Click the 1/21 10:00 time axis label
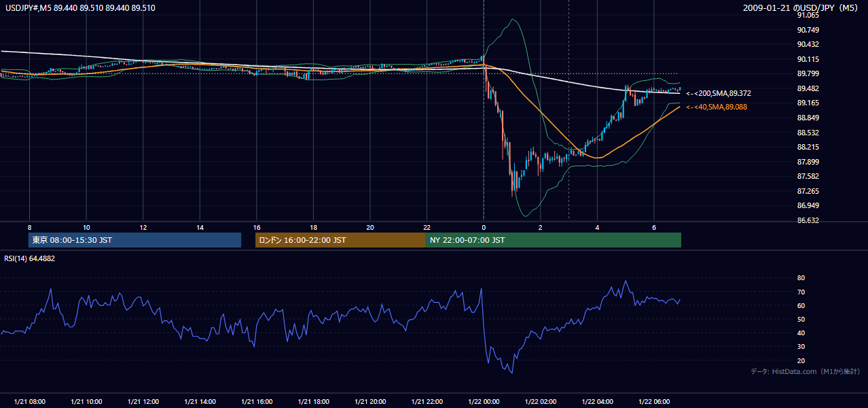Viewport: 868px width, 408px height. point(86,401)
